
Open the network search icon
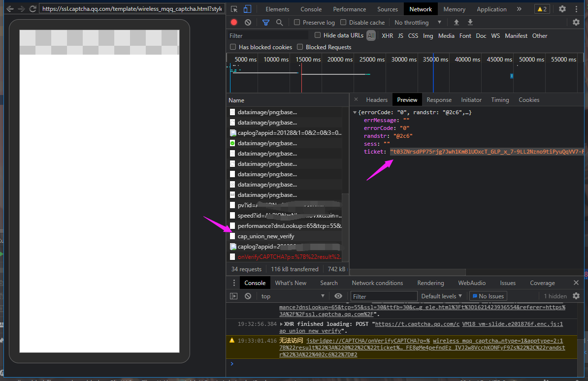pyautogui.click(x=279, y=22)
